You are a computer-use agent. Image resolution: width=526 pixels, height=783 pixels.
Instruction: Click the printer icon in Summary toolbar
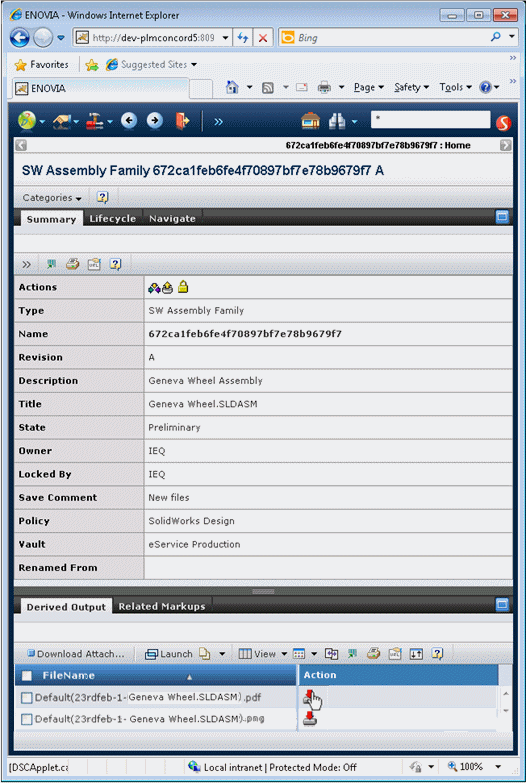point(73,264)
